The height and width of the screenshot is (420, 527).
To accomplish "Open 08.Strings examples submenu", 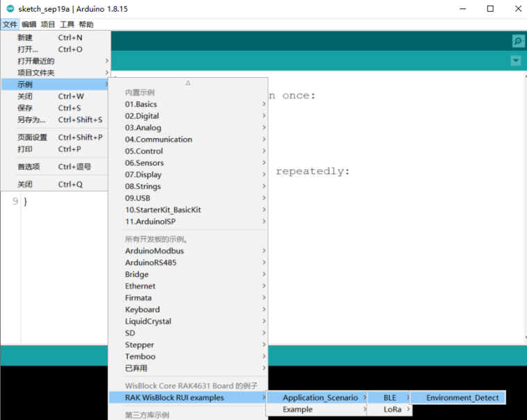I will point(188,187).
